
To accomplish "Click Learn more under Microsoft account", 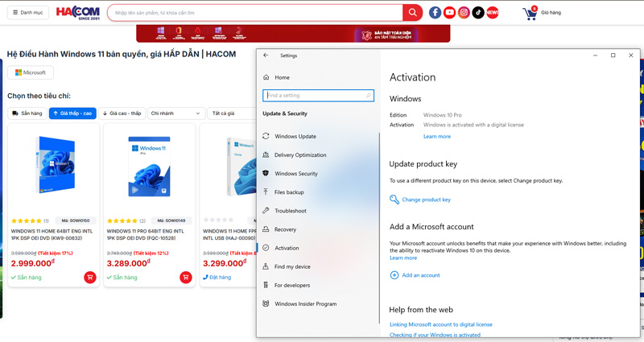I will (x=403, y=258).
